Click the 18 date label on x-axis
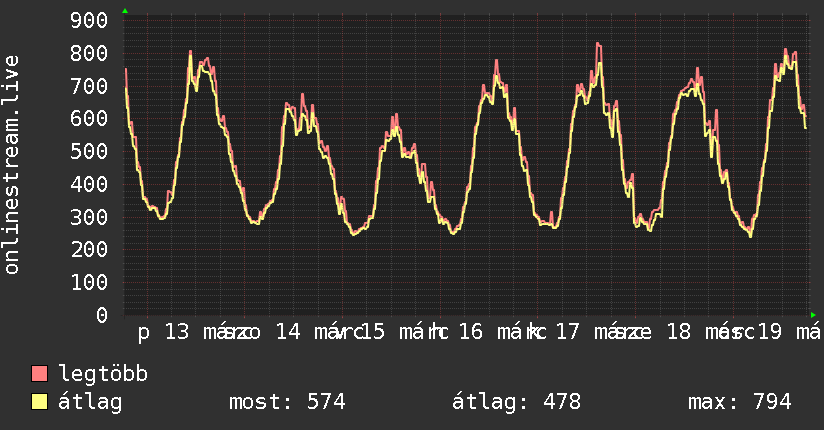This screenshot has width=824, height=430. (679, 332)
